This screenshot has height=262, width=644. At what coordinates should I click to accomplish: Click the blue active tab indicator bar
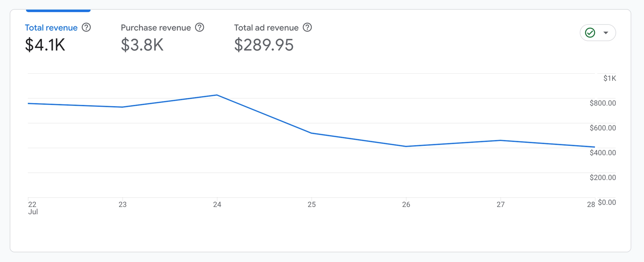[58, 11]
